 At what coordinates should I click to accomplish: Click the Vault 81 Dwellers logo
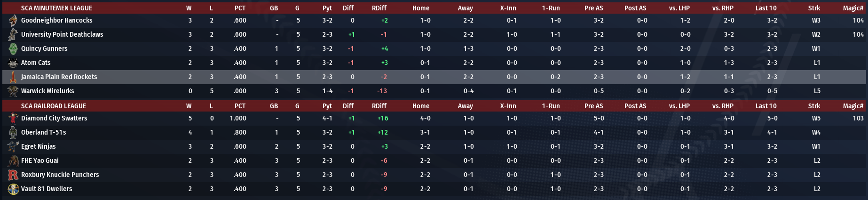[13, 189]
